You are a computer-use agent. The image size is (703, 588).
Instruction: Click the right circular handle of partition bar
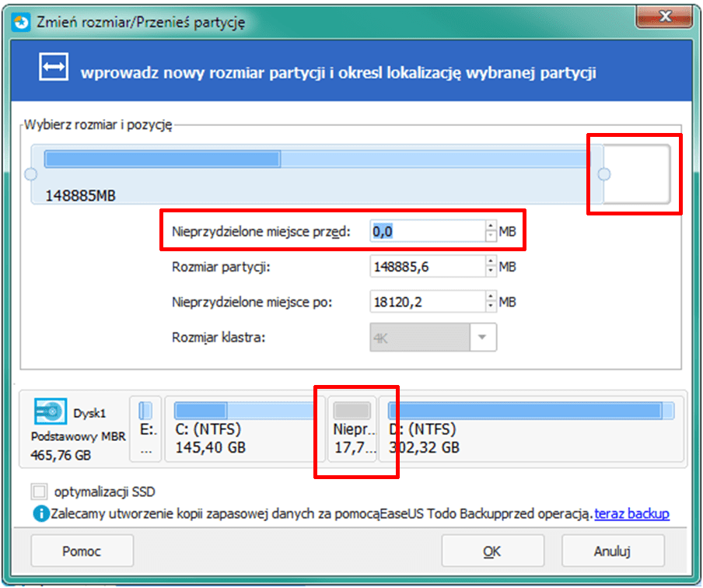click(x=603, y=174)
